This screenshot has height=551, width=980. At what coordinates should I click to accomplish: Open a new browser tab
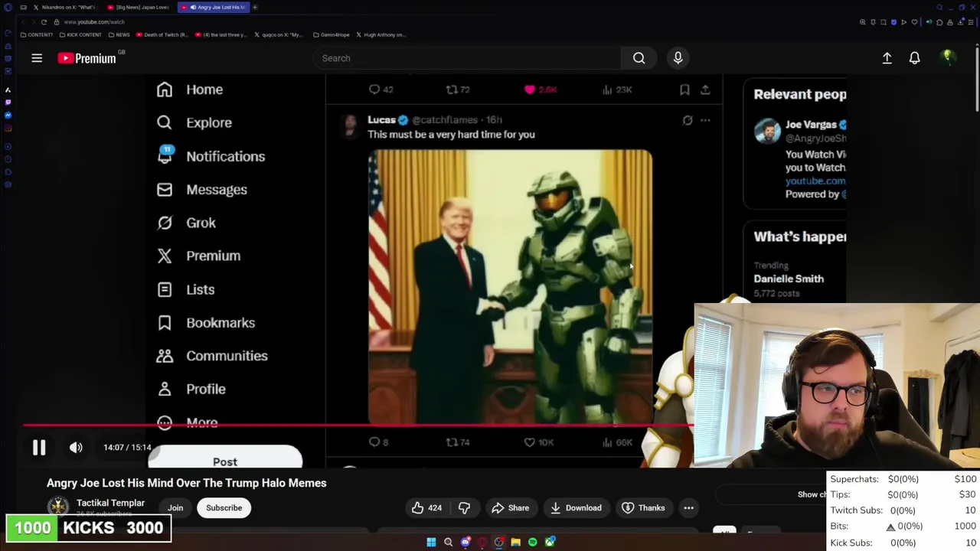[x=255, y=7]
